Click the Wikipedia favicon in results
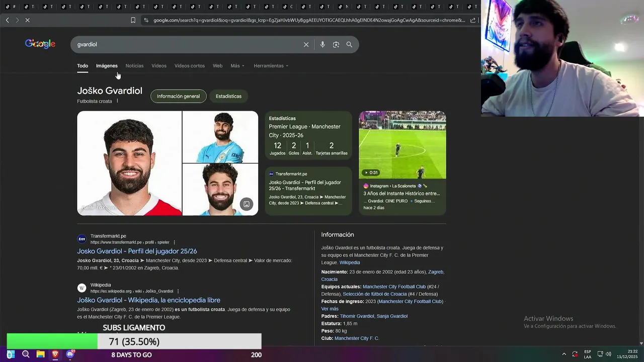The width and height of the screenshot is (644, 362). tap(82, 288)
